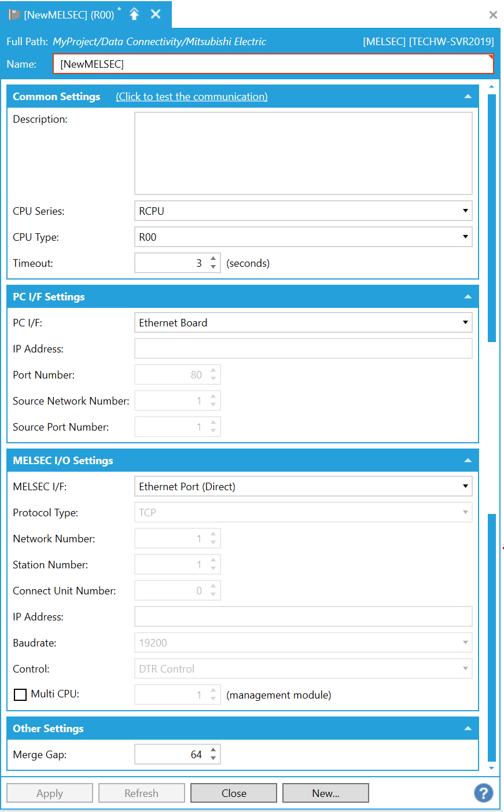Increase the Merge Gap value with up arrow

(214, 750)
